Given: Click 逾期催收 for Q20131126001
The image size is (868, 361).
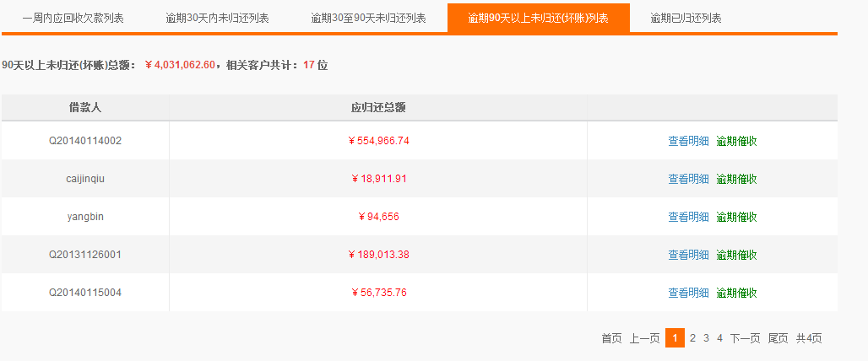Looking at the screenshot, I should (x=736, y=255).
